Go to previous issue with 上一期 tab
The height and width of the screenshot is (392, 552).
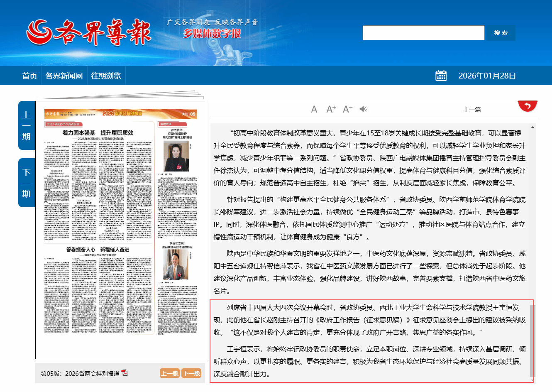[x=27, y=125]
